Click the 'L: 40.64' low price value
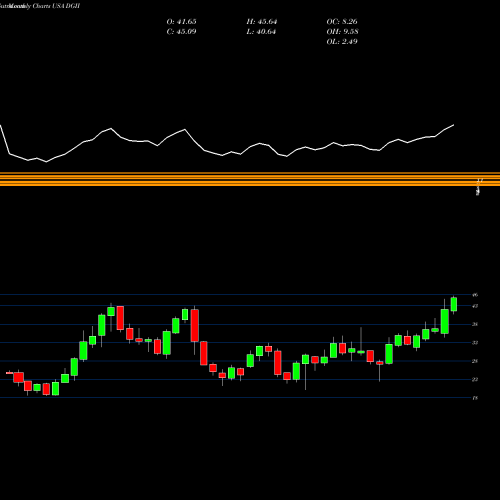The width and height of the screenshot is (500, 500). [x=261, y=32]
